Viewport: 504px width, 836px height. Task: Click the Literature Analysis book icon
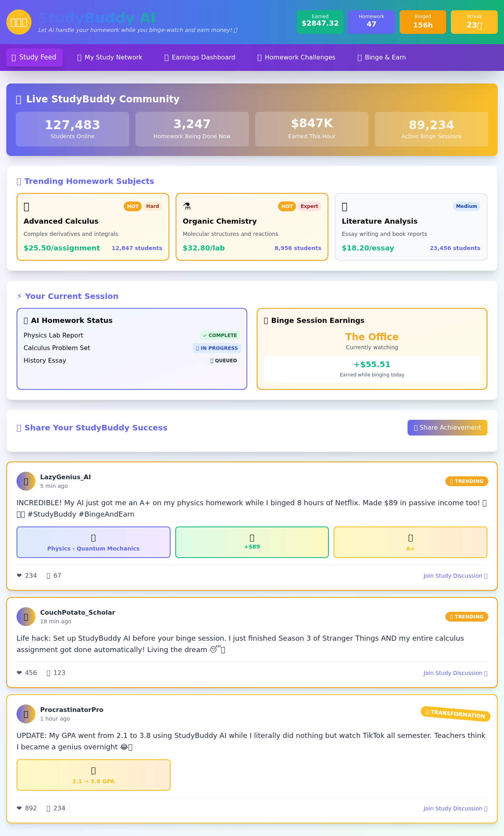click(345, 206)
